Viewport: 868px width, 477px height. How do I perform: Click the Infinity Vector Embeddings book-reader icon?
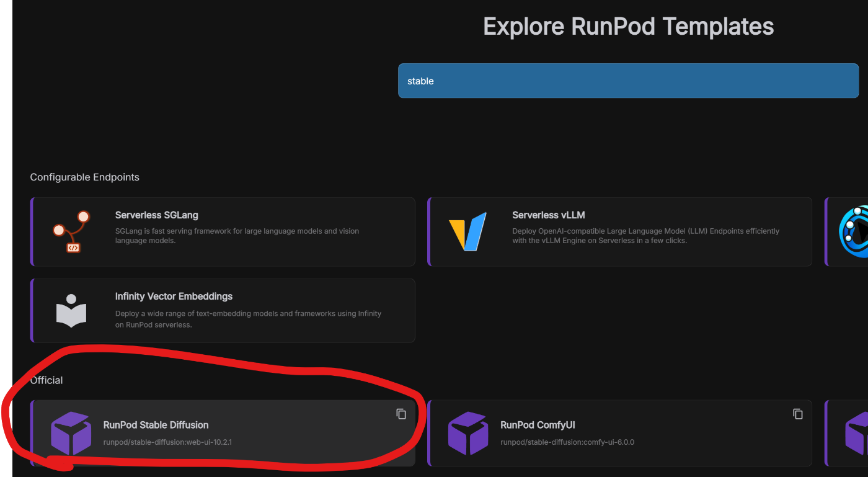(x=71, y=311)
